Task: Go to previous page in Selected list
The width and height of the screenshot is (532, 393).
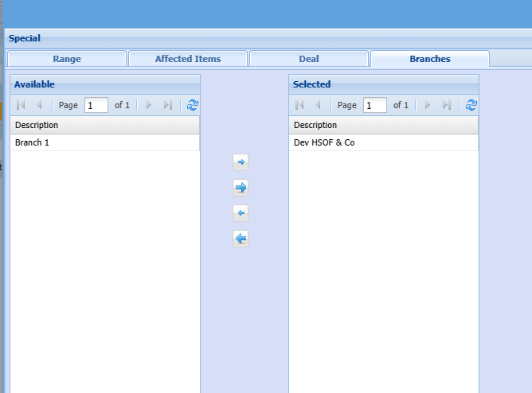Action: pos(318,105)
